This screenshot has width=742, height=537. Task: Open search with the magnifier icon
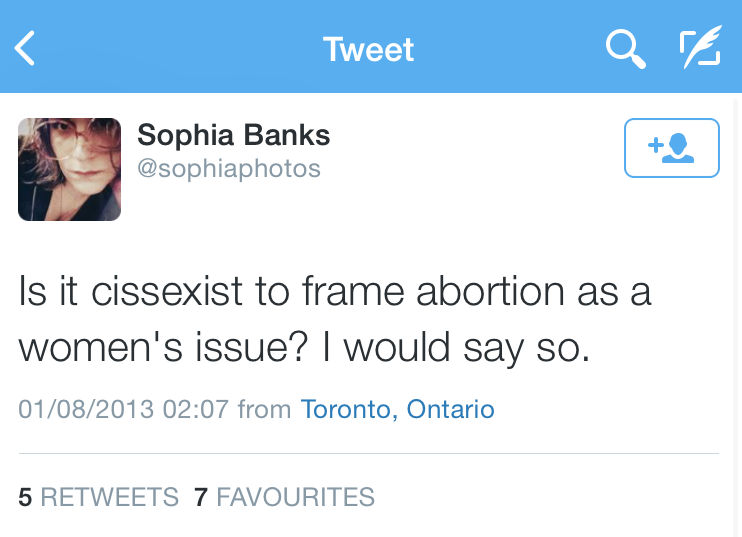point(626,48)
